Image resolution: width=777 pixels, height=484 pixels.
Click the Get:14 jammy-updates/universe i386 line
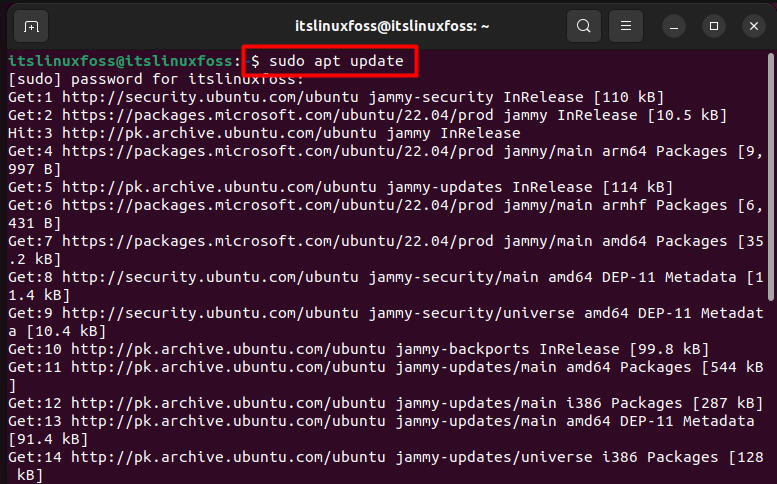[386, 466]
